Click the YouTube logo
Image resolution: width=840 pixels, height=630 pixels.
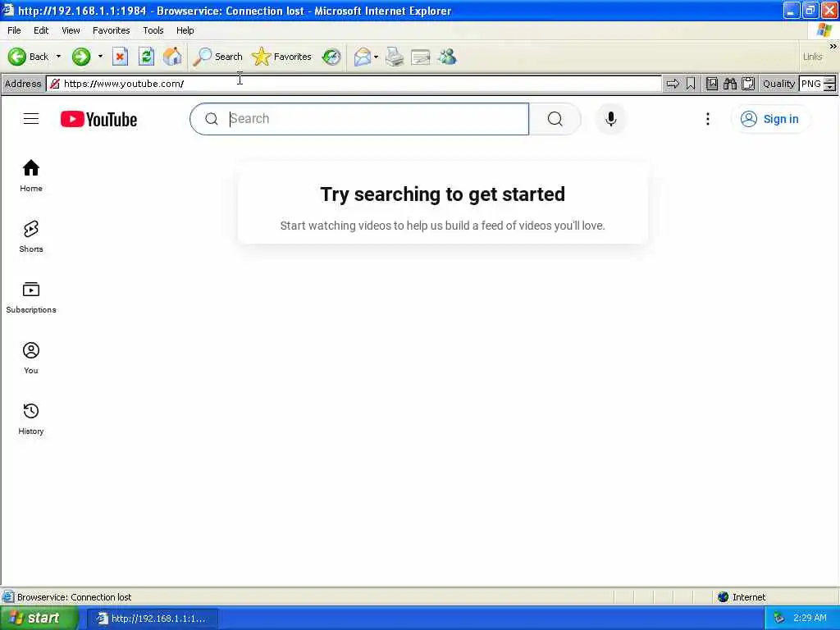coord(98,119)
